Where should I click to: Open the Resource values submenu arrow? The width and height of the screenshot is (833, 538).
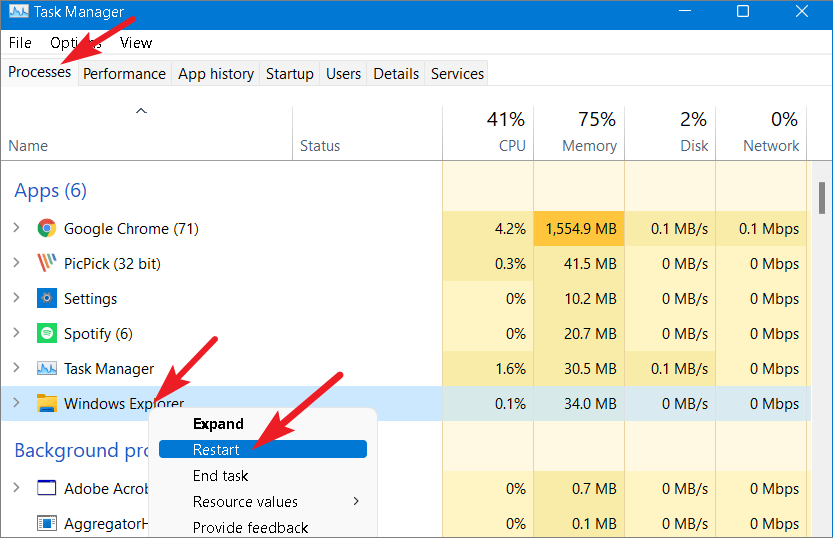(356, 501)
